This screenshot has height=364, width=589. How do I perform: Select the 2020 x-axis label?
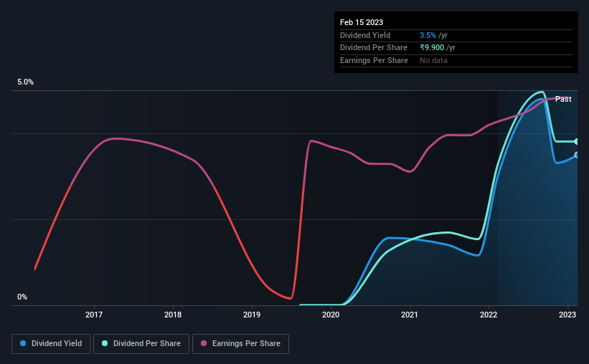tap(331, 315)
